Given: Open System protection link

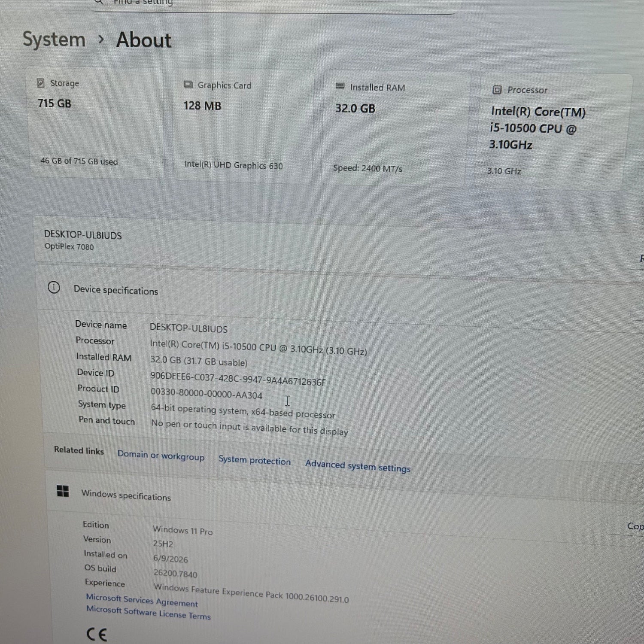Looking at the screenshot, I should (x=255, y=460).
